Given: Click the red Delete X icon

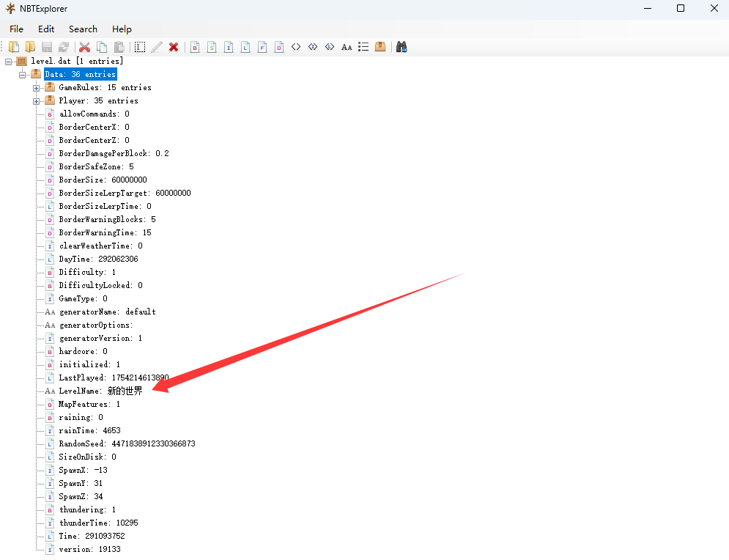Looking at the screenshot, I should (x=174, y=47).
